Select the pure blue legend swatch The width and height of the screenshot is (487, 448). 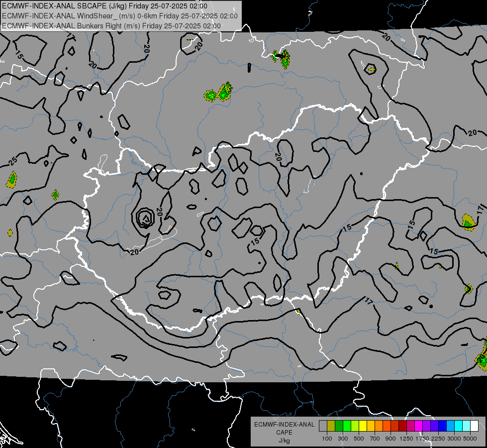(x=442, y=426)
